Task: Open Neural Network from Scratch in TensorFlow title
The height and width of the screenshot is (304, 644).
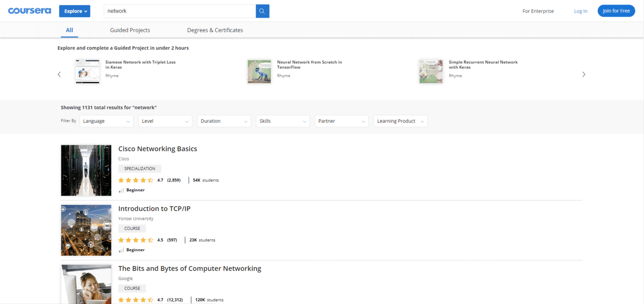Action: tap(309, 64)
